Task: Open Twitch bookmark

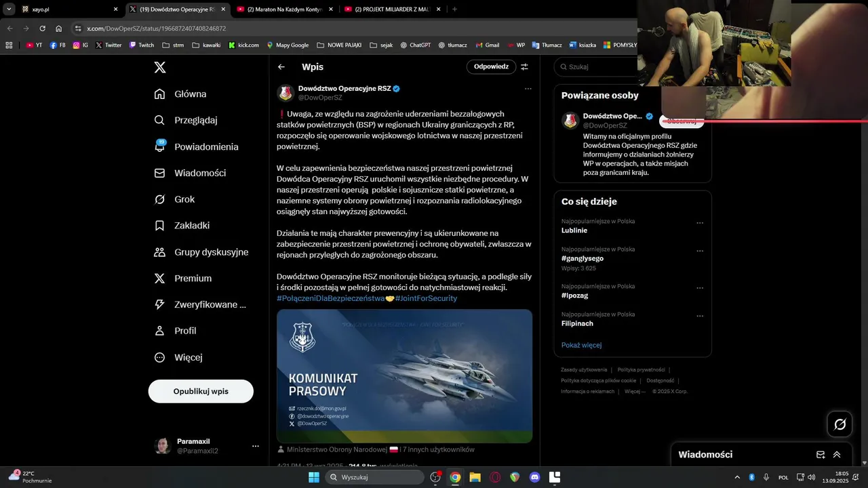Action: pos(142,45)
